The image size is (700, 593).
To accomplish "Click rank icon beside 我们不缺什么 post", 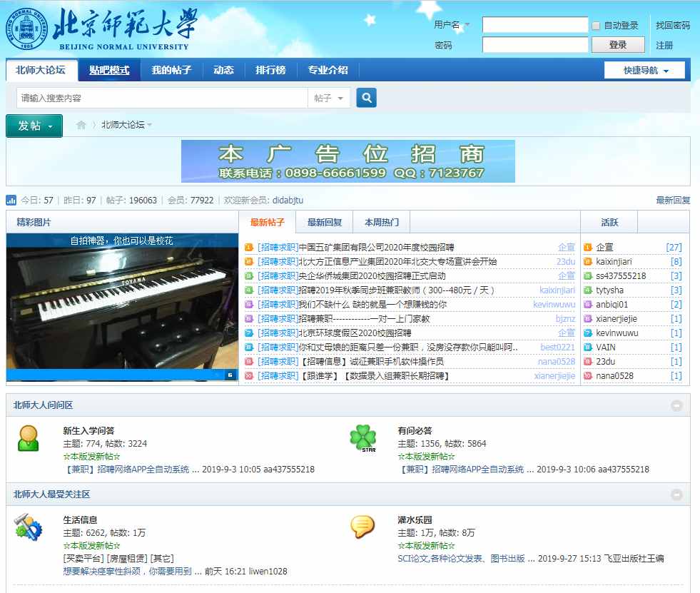I will pyautogui.click(x=249, y=305).
